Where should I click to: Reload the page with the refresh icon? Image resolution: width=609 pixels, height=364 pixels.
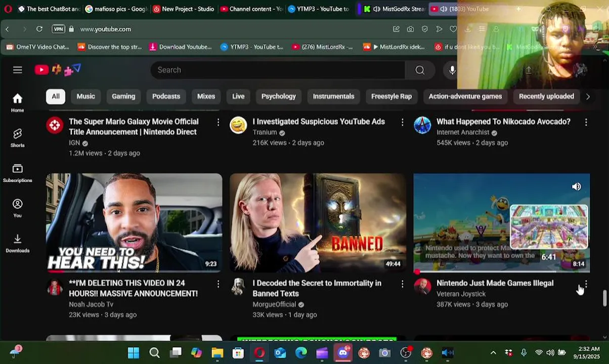(x=39, y=29)
